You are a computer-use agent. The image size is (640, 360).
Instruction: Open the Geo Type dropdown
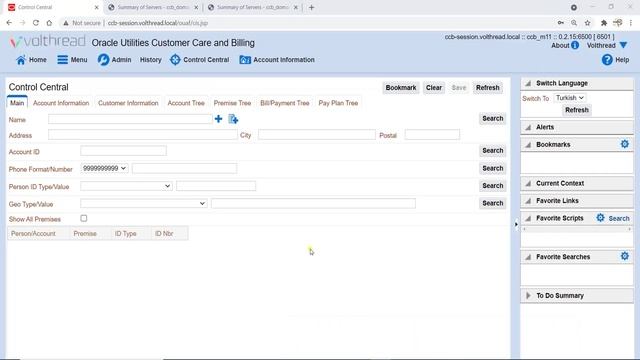(143, 203)
